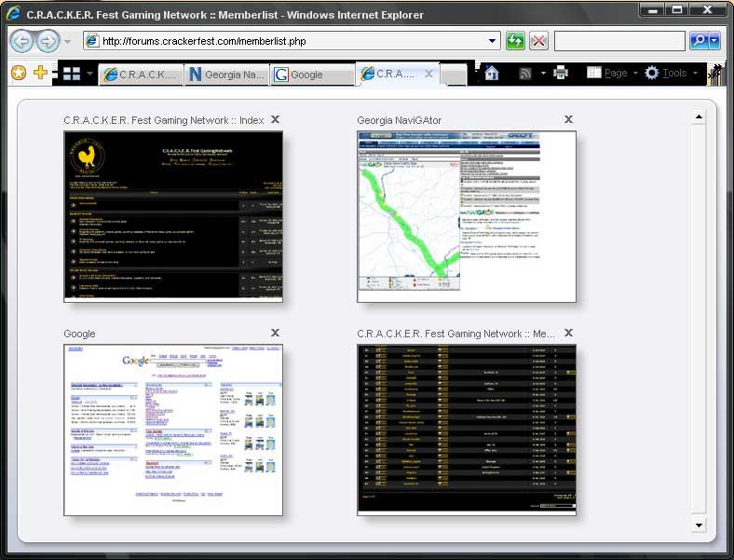
Task: Switch to Georgia Na... tab
Action: (x=227, y=75)
